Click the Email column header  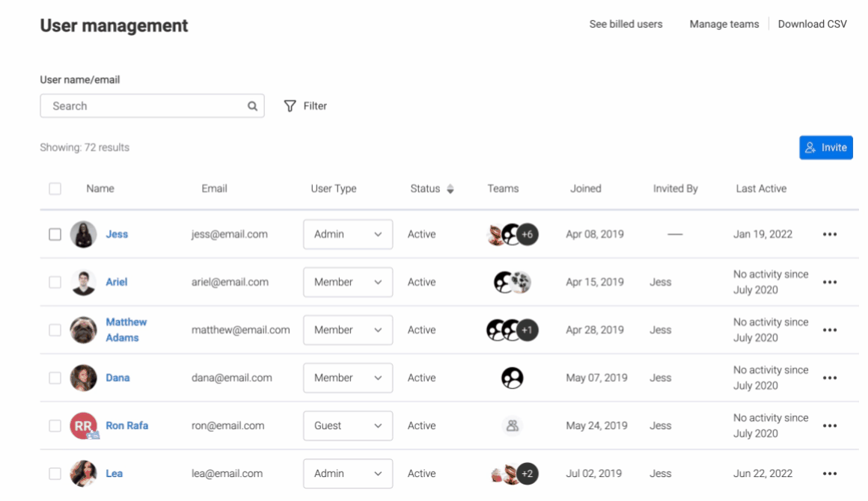(x=214, y=188)
